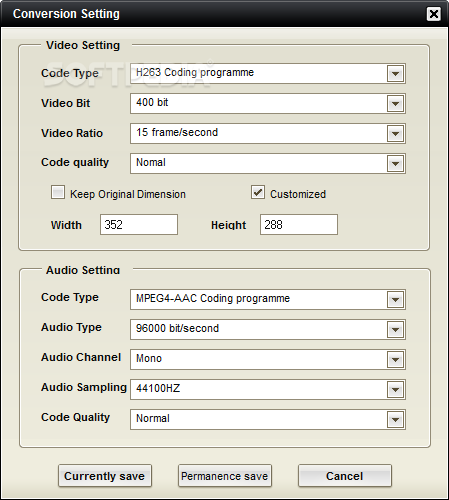Open the Video Ratio dropdown arrow
This screenshot has width=449, height=500.
(395, 134)
